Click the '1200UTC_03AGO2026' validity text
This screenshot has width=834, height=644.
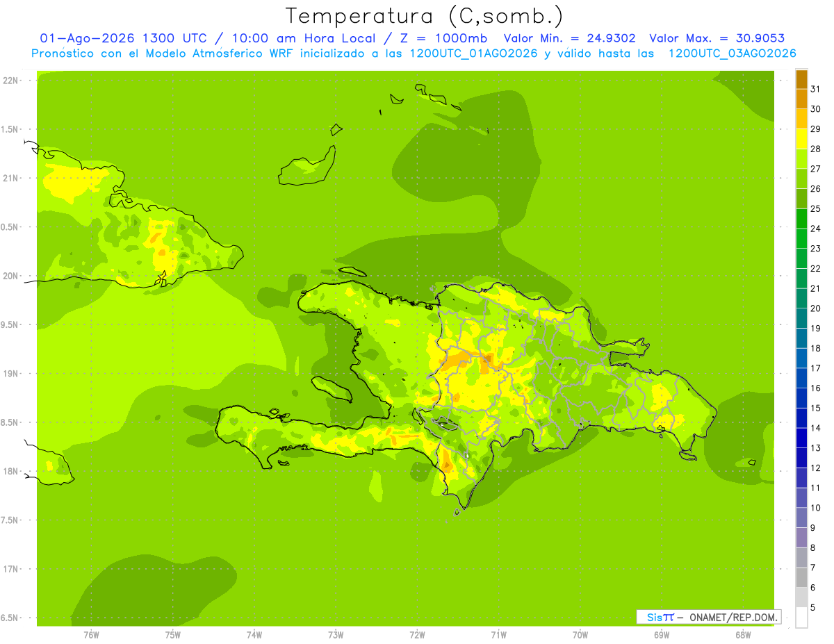click(x=732, y=53)
